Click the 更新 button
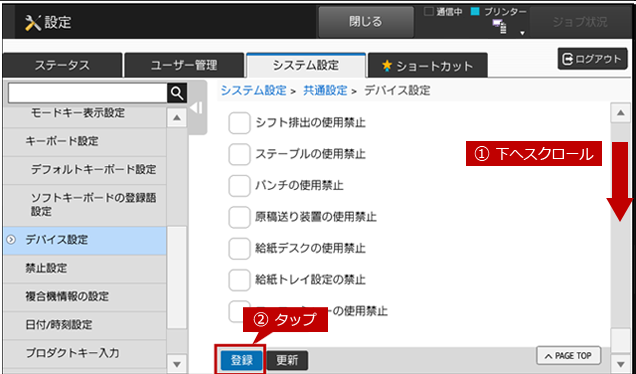Image resolution: width=636 pixels, height=374 pixels. (288, 360)
